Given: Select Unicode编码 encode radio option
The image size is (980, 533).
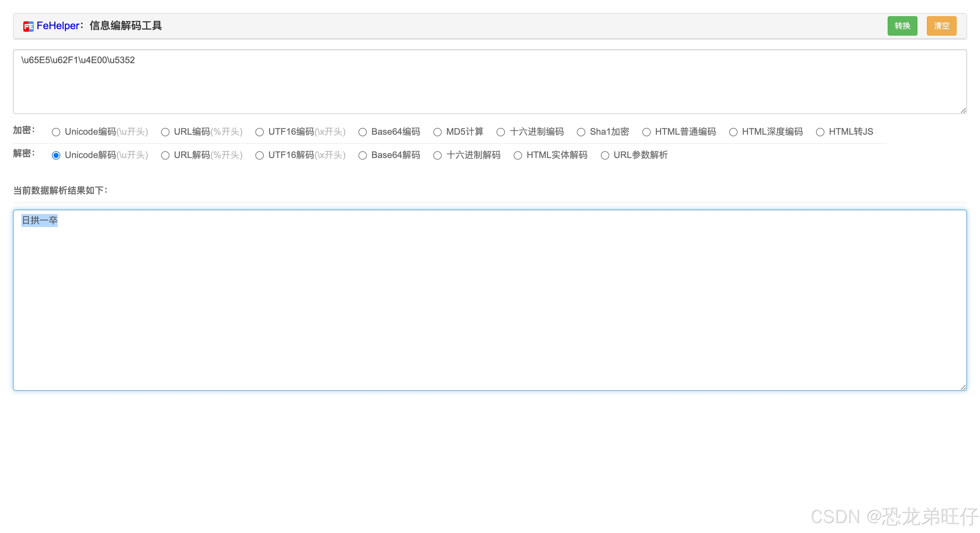Looking at the screenshot, I should (56, 132).
